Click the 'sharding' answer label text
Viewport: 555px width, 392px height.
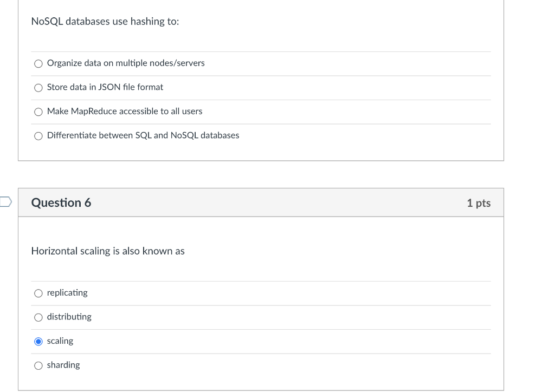tap(63, 365)
